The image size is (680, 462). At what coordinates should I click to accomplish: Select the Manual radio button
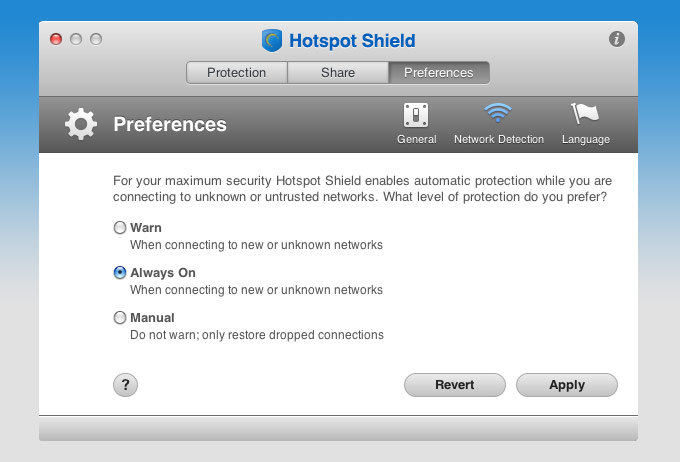coord(120,318)
